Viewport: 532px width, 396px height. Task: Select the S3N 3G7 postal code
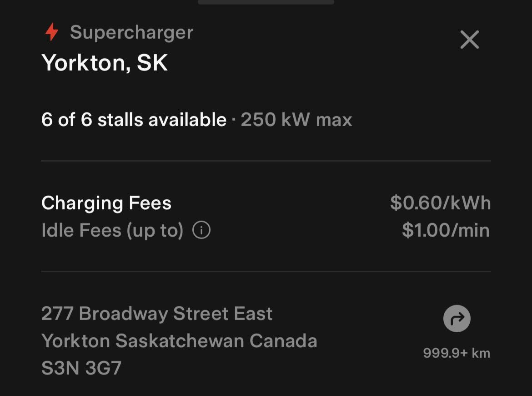coord(81,368)
